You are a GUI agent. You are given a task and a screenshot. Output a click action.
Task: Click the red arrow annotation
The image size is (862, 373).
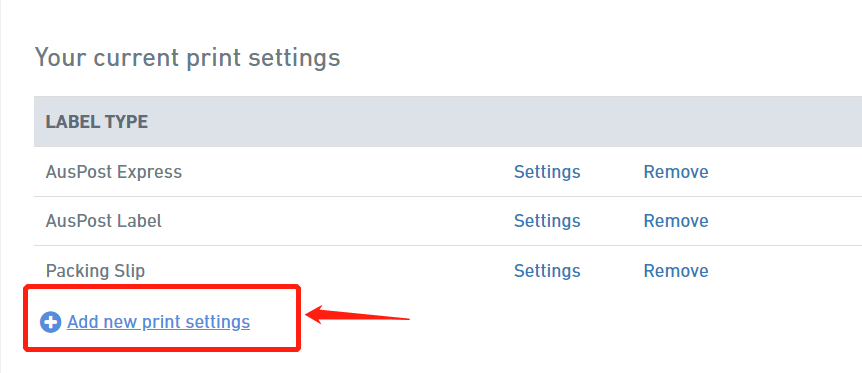pyautogui.click(x=357, y=315)
